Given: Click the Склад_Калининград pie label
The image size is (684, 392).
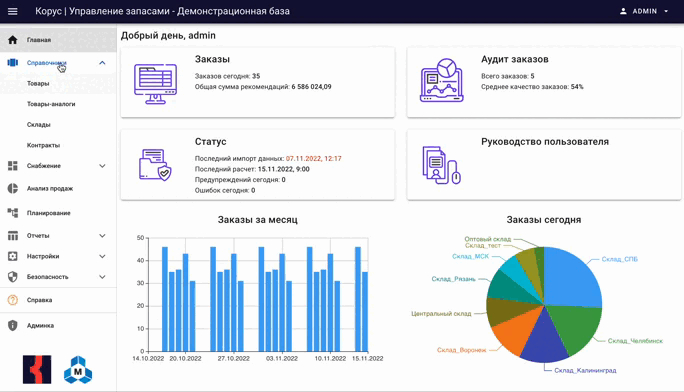Looking at the screenshot, I should 585,371.
